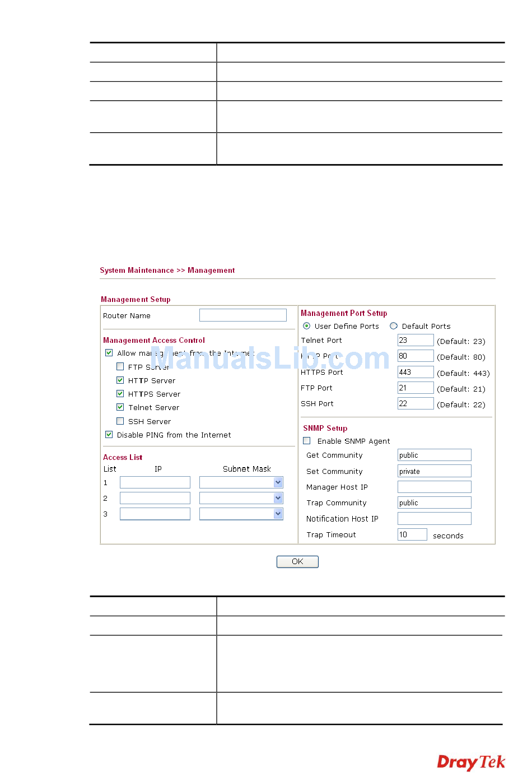
Task: Click the Notification Host IP field
Action: 435,518
